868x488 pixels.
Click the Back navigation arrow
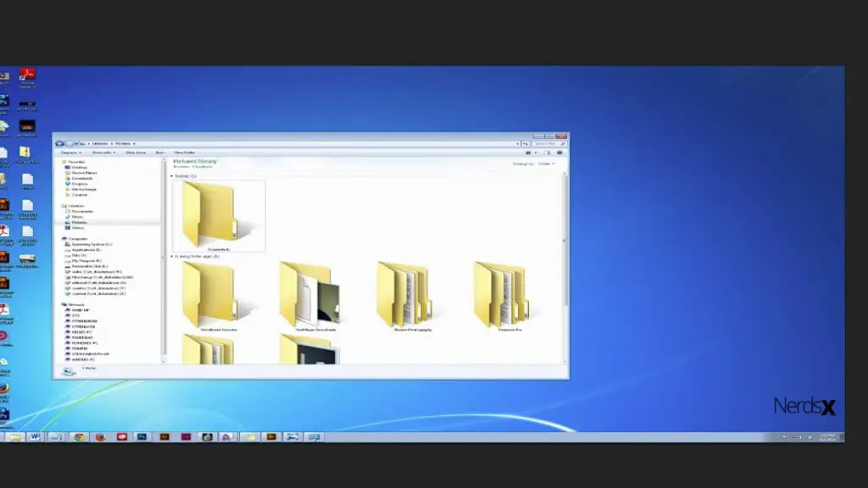(x=64, y=144)
